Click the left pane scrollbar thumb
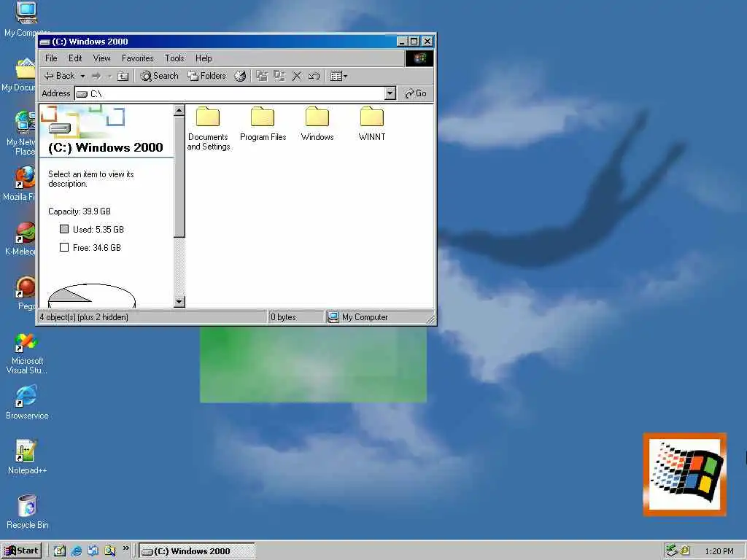This screenshot has height=560, width=747. point(179,176)
